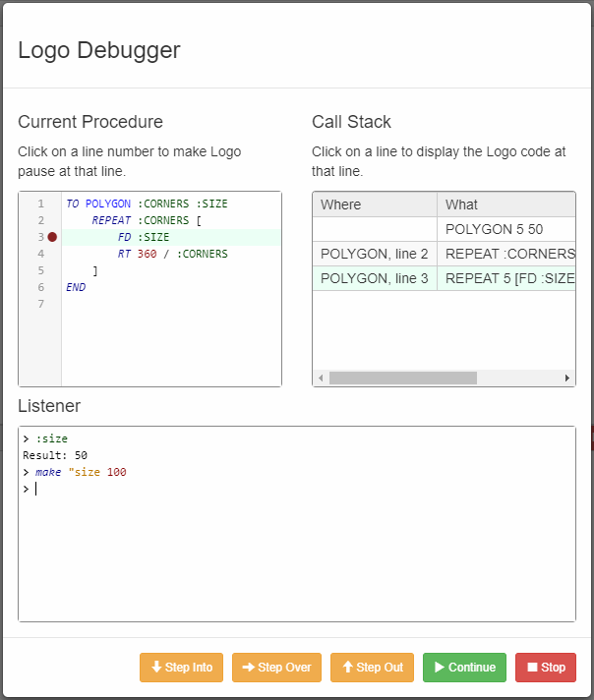Click line number 6 beside END

pos(40,287)
